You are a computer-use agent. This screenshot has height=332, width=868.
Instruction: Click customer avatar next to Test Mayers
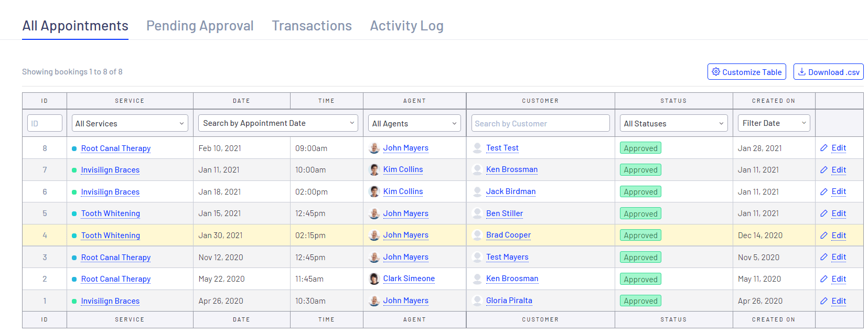tap(477, 257)
